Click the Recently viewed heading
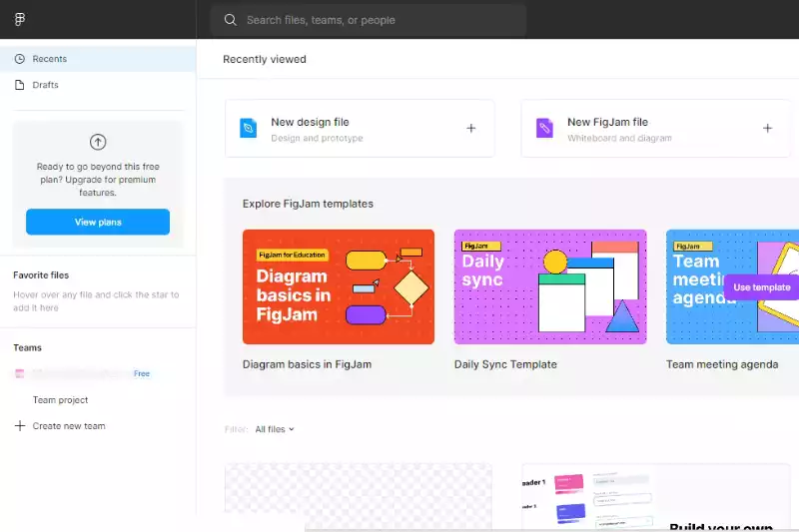The width and height of the screenshot is (799, 532). (x=265, y=59)
